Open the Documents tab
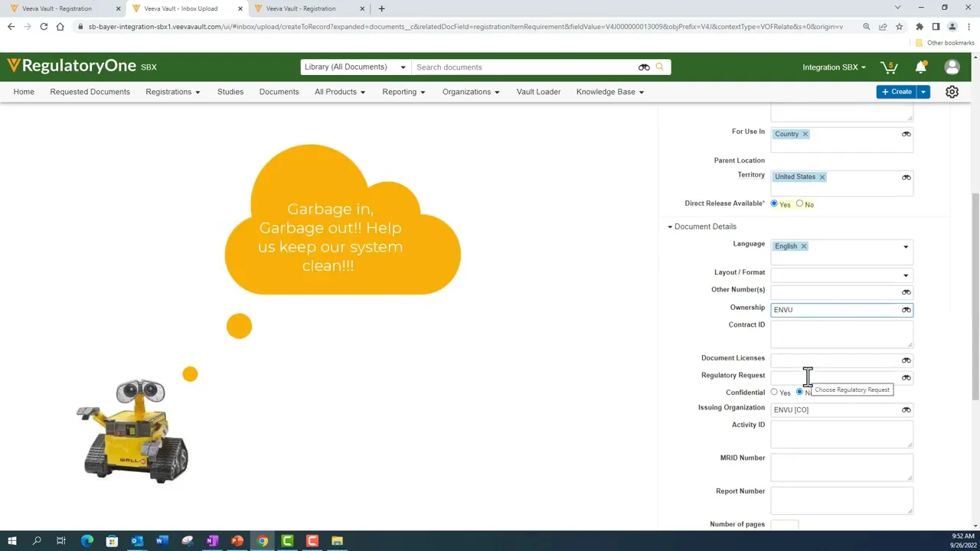This screenshot has height=551, width=980. pos(279,92)
